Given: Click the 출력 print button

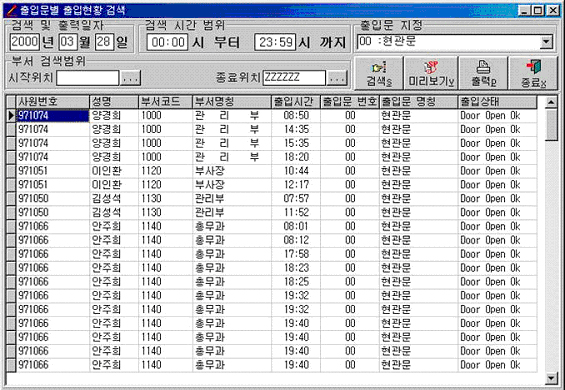Looking at the screenshot, I should click(x=483, y=73).
